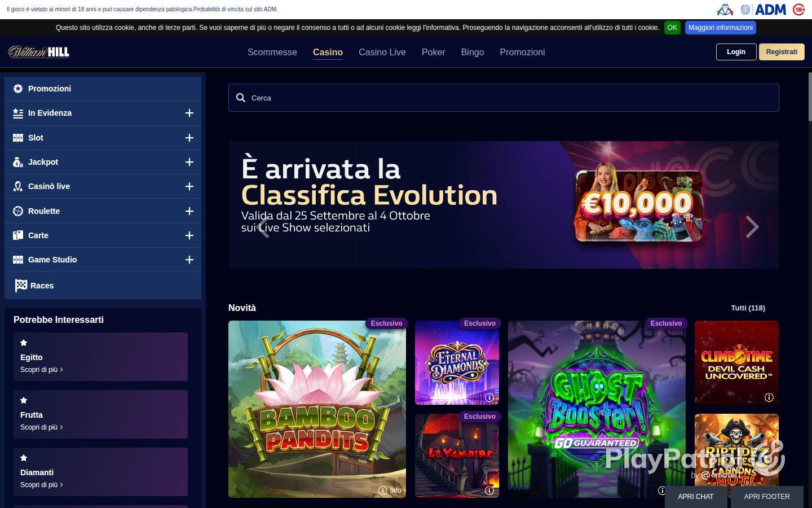The height and width of the screenshot is (508, 812).
Task: Click the Registrati button
Action: tap(782, 52)
